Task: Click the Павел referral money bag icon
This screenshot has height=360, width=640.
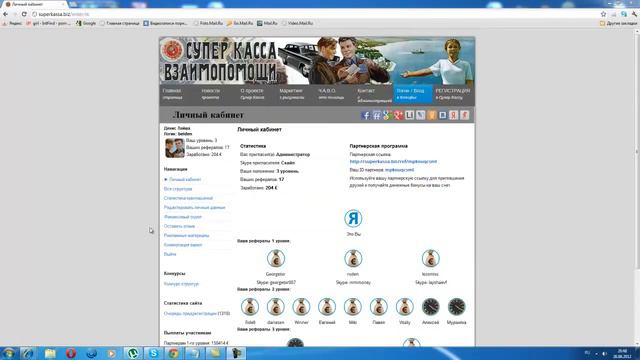Action: point(379,307)
